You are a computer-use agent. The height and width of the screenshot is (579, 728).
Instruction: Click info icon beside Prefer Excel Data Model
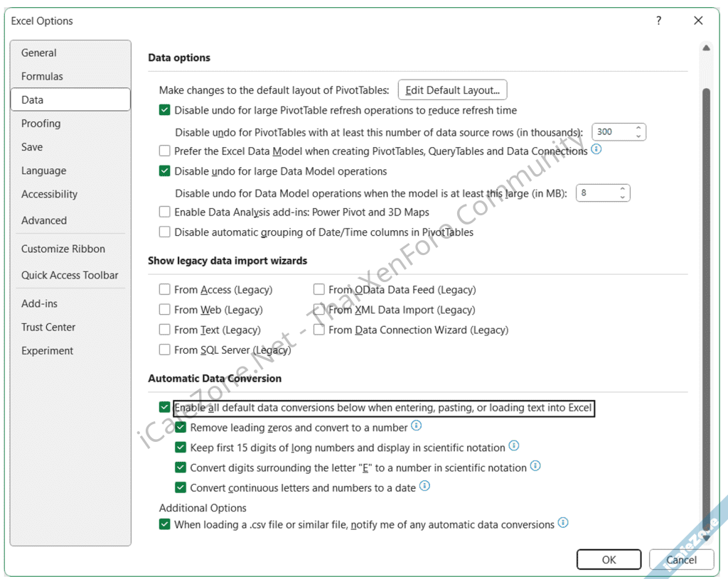coord(596,150)
